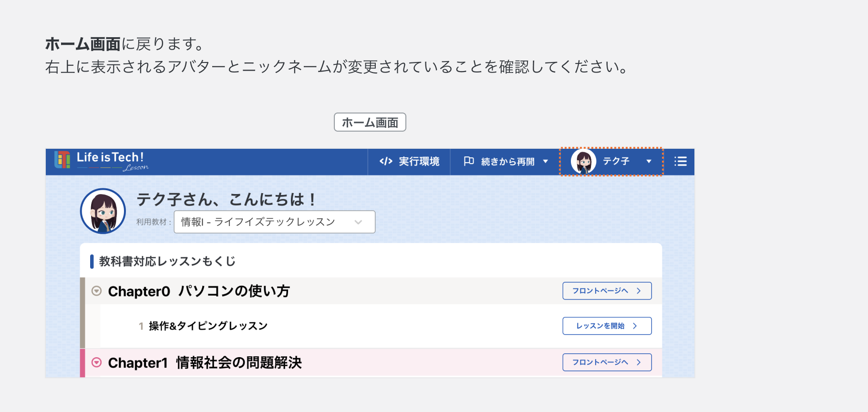Collapse the Chapter0 section toggle
Viewport: 868px width, 412px height.
96,291
